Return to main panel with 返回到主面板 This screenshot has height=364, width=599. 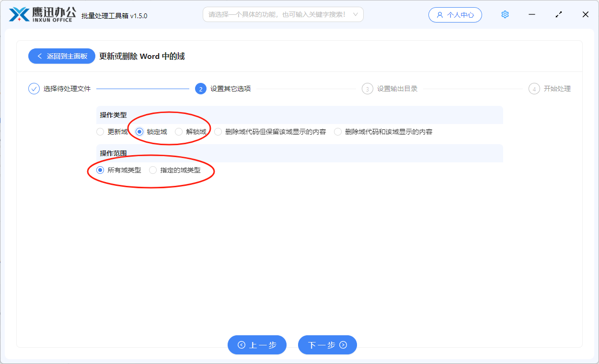tap(62, 56)
